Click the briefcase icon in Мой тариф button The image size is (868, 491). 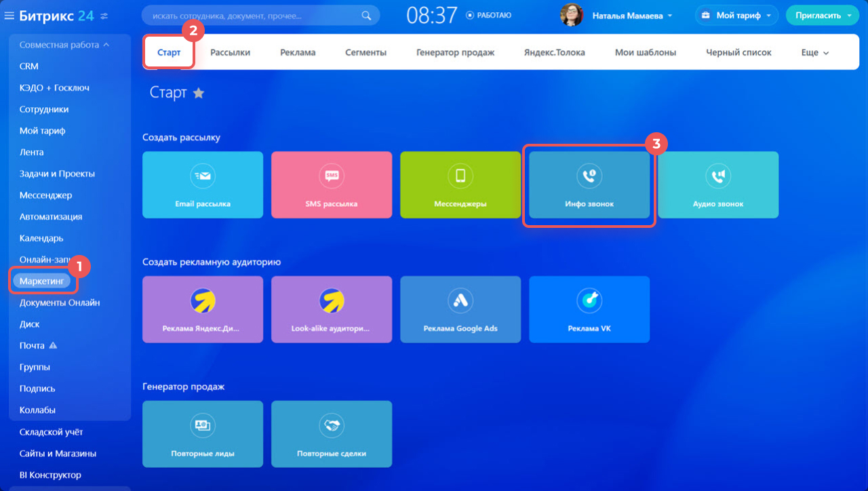706,15
